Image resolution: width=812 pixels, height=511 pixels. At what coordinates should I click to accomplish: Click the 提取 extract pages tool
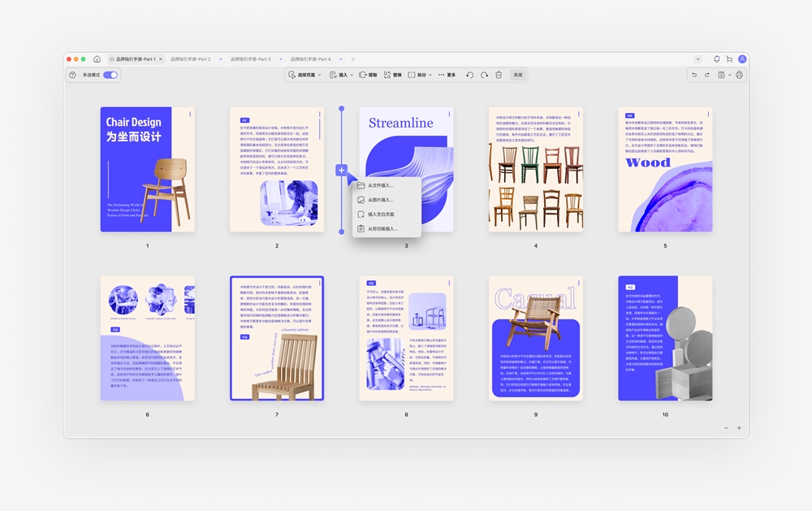click(x=368, y=75)
